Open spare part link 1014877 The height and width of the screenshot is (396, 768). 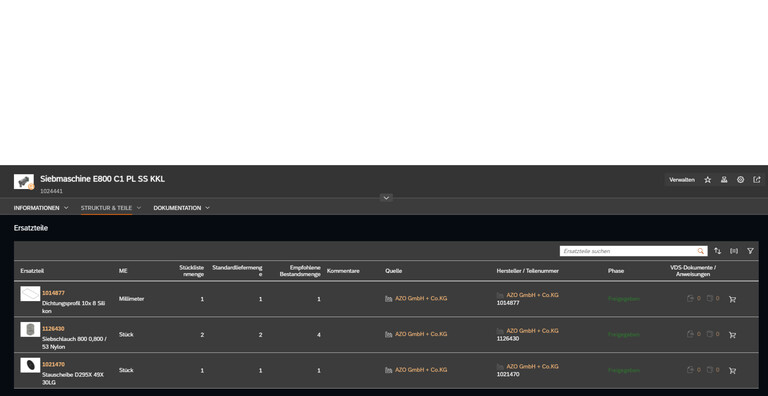pyautogui.click(x=53, y=293)
